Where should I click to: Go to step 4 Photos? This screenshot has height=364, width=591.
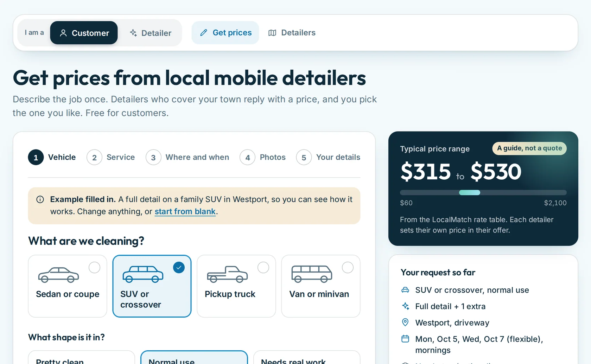pos(263,157)
